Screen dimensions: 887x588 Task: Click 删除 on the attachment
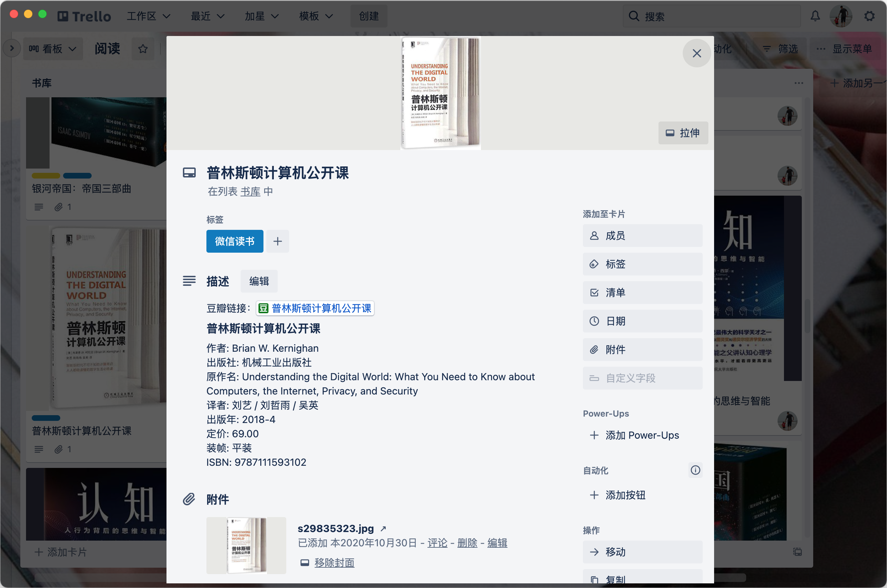pos(467,543)
